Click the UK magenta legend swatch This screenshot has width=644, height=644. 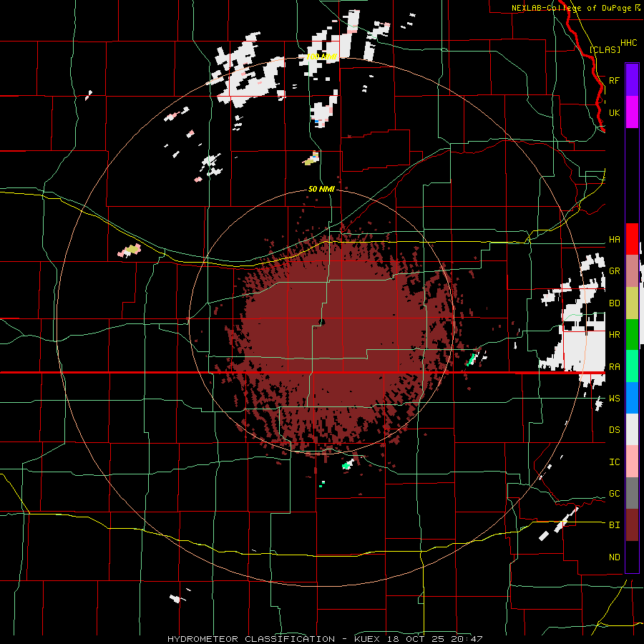point(632,112)
